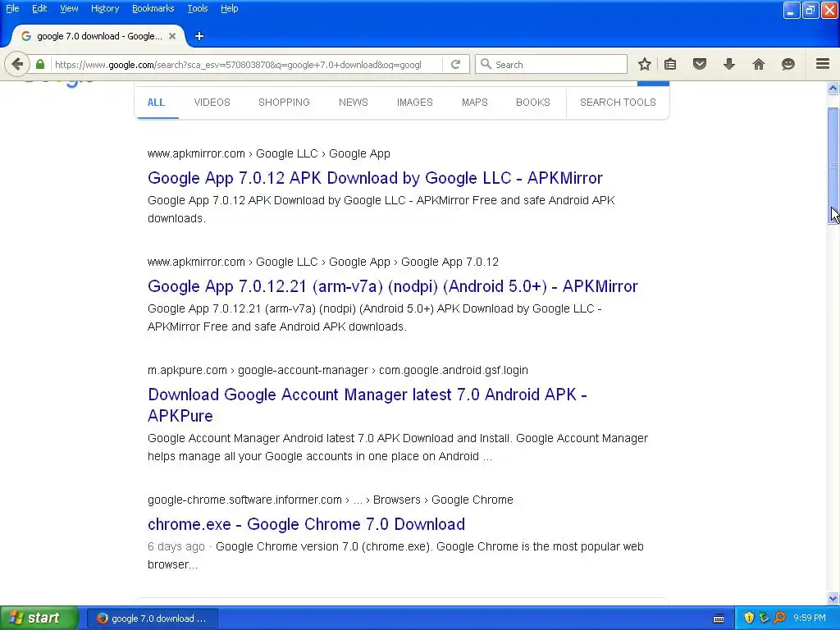Image resolution: width=840 pixels, height=630 pixels.
Task: Open SEARCH TOOLS options
Action: click(x=618, y=103)
